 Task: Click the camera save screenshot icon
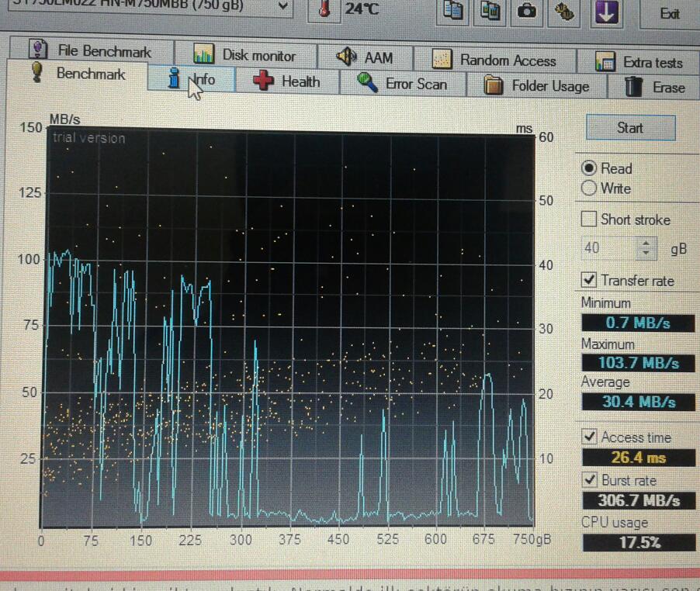(528, 11)
